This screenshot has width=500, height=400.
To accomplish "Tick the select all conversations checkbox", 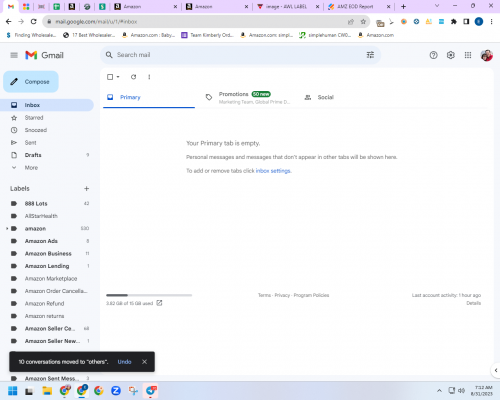I will [x=110, y=77].
